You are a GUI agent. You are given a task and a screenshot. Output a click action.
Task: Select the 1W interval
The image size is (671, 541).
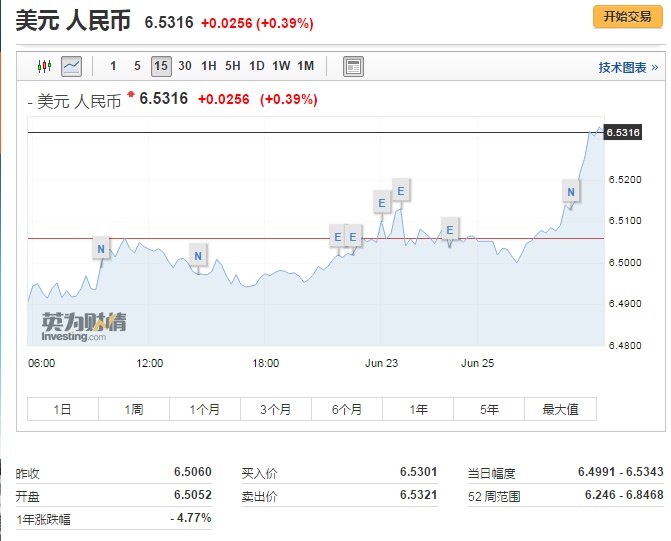tap(281, 66)
